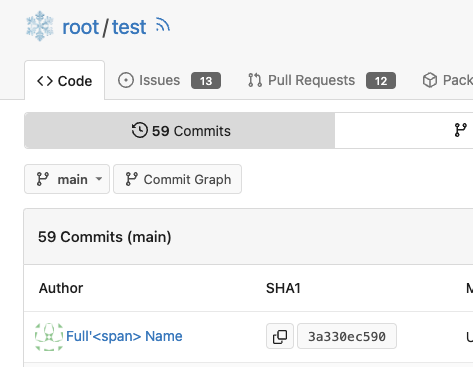Click the 59 Commits button
The width and height of the screenshot is (473, 367).
coord(180,131)
